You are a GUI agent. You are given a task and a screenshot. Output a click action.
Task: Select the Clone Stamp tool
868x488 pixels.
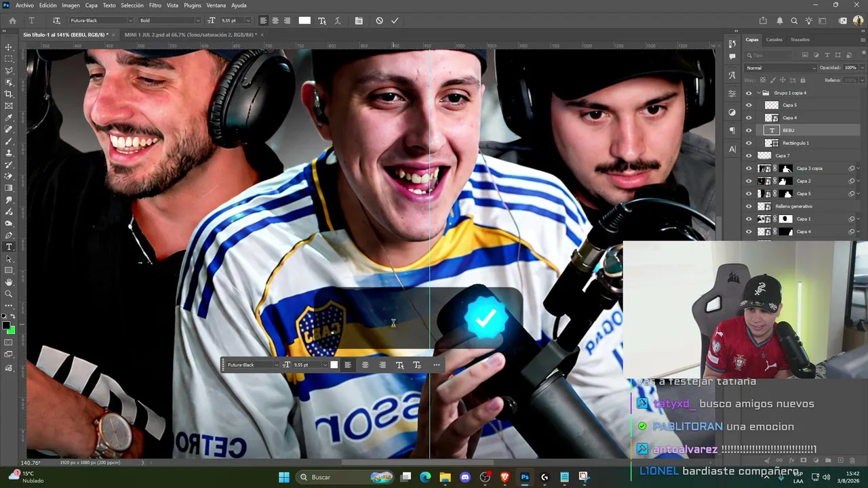pos(9,153)
